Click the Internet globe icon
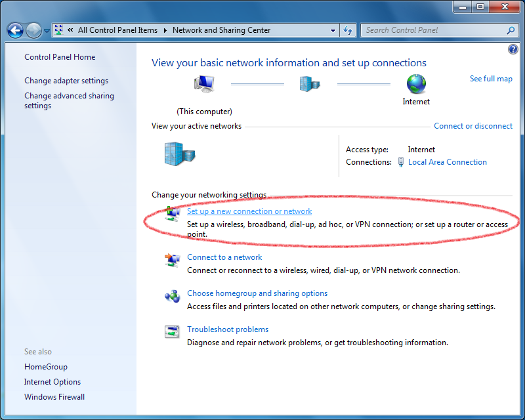Image resolution: width=525 pixels, height=420 pixels. pyautogui.click(x=416, y=83)
